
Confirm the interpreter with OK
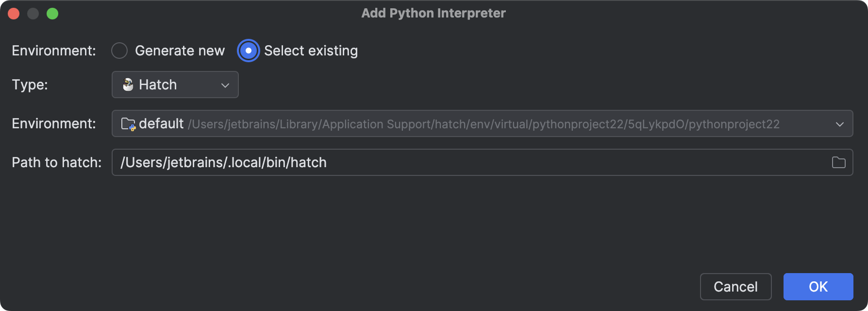click(x=818, y=287)
